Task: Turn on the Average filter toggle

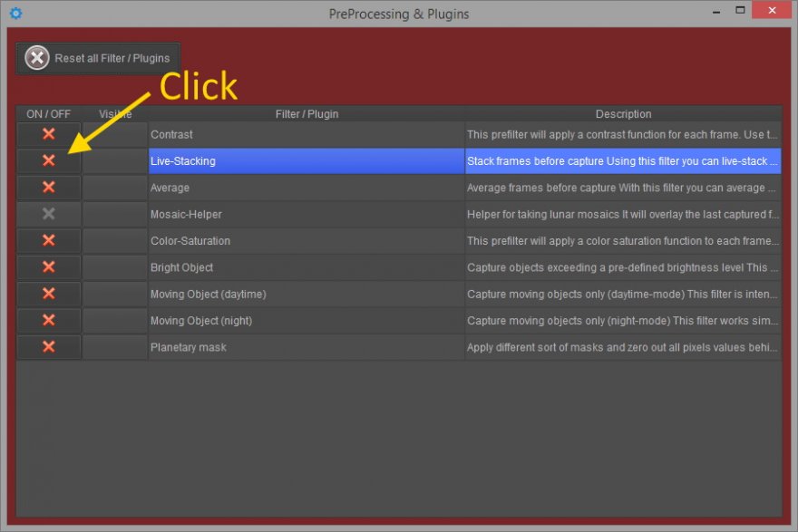Action: 49,188
